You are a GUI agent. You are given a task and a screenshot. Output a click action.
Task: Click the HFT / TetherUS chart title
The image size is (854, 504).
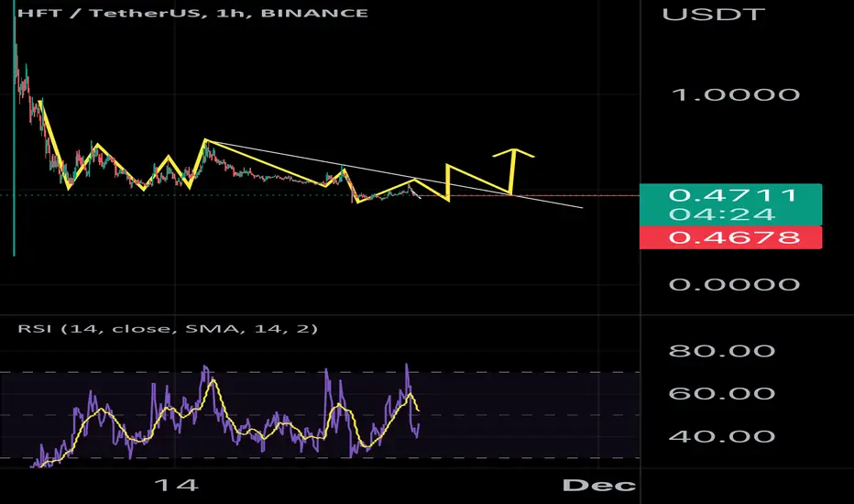point(192,13)
